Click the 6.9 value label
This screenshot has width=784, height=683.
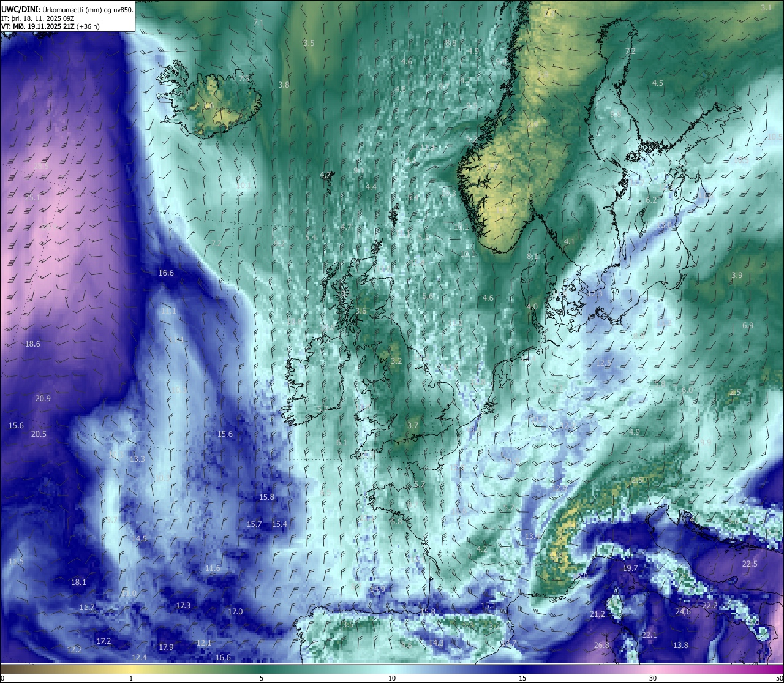[748, 325]
